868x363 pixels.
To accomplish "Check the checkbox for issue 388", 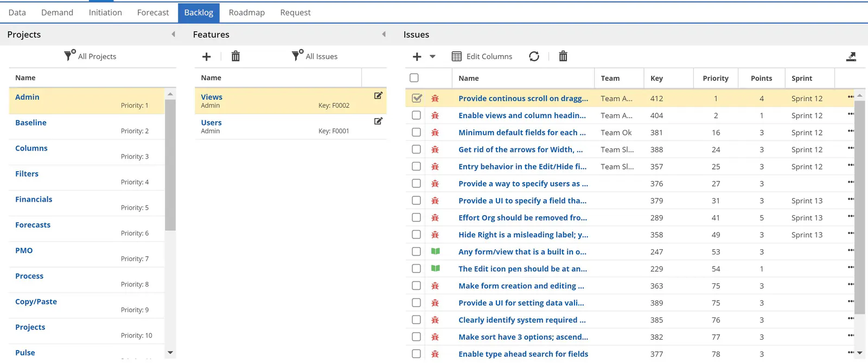I will (x=416, y=149).
